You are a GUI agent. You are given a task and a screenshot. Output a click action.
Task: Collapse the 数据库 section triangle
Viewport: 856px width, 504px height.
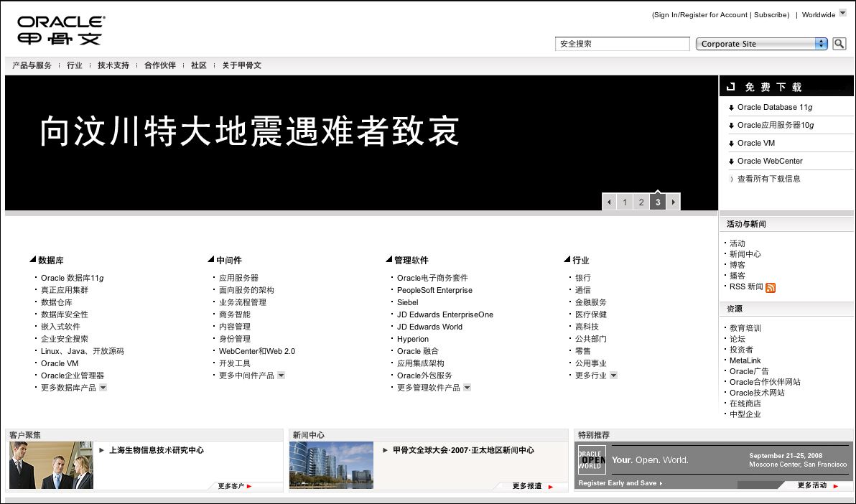(x=33, y=259)
